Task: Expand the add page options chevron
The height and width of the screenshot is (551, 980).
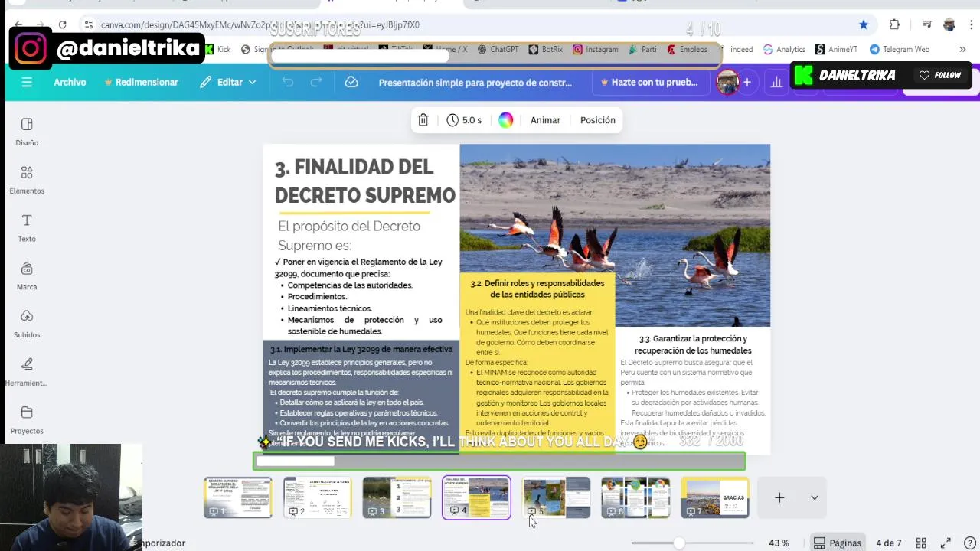Action: (x=814, y=497)
